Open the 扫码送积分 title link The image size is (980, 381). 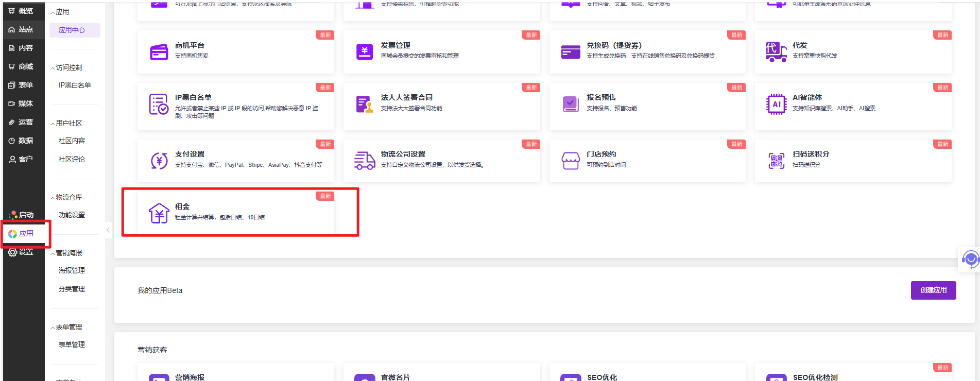(x=811, y=154)
